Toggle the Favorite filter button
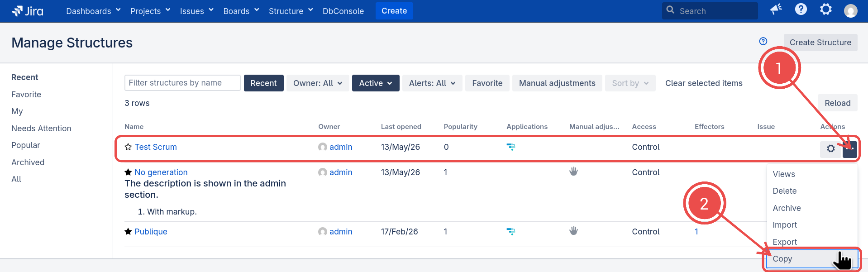The height and width of the screenshot is (272, 868). pyautogui.click(x=487, y=83)
